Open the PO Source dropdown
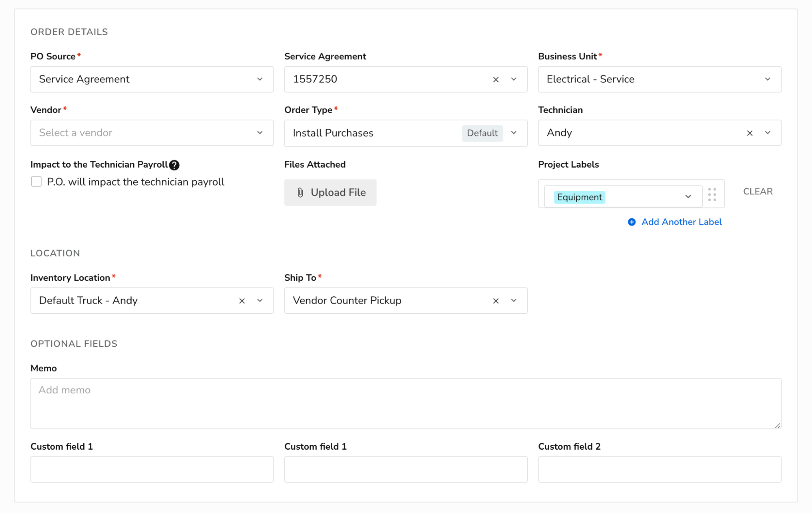812x513 pixels. (260, 79)
